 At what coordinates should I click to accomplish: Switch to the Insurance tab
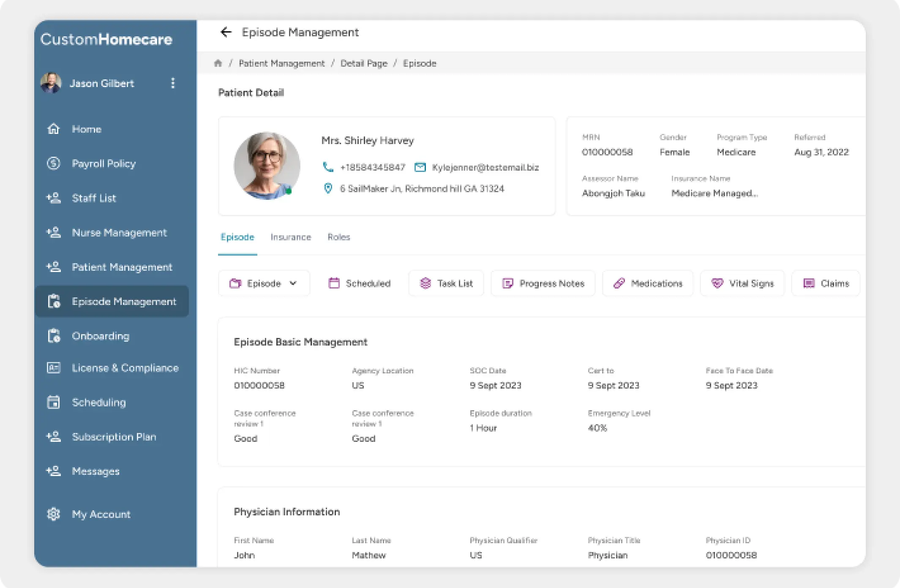(291, 237)
